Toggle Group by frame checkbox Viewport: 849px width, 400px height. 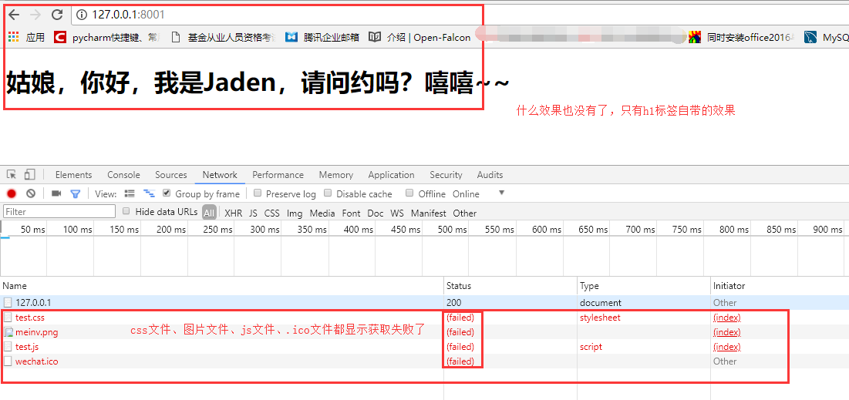click(x=167, y=193)
